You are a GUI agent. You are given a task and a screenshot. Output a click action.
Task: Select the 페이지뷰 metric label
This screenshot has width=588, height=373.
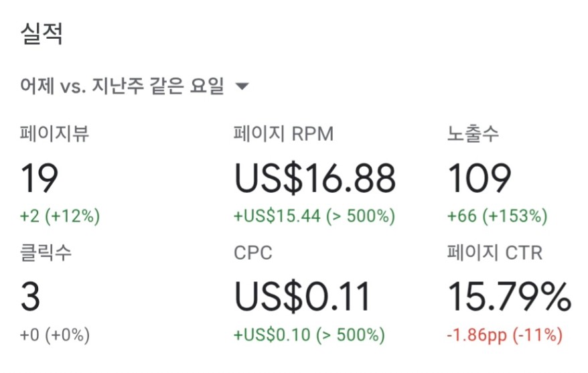click(54, 133)
